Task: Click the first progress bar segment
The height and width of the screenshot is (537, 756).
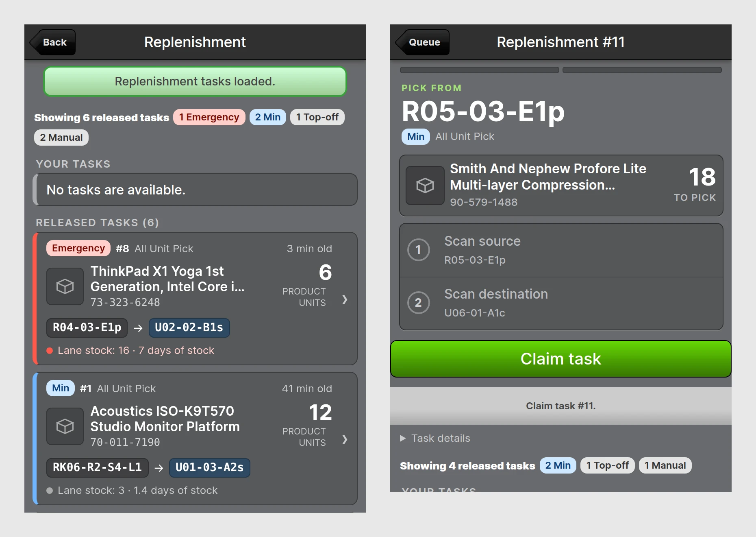Action: (x=480, y=70)
